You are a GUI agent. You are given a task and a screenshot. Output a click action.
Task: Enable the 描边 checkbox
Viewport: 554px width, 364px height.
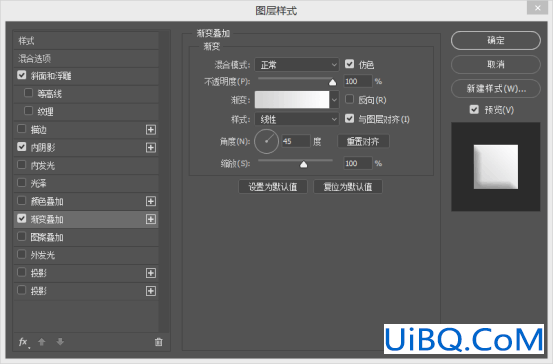pyautogui.click(x=22, y=129)
